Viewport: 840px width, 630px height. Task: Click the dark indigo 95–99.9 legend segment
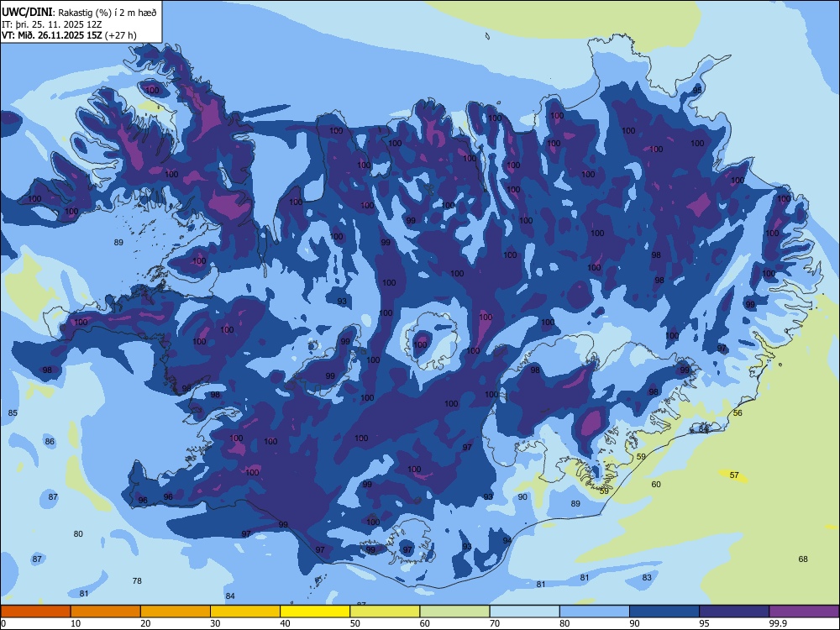pyautogui.click(x=734, y=612)
